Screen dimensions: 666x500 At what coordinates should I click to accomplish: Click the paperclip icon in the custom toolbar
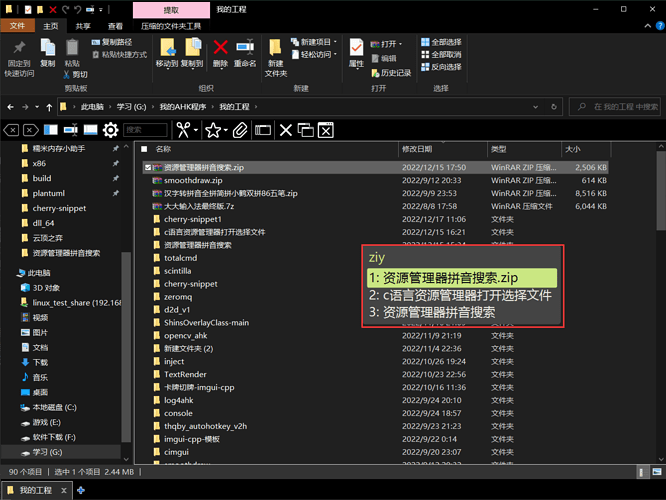coord(240,130)
